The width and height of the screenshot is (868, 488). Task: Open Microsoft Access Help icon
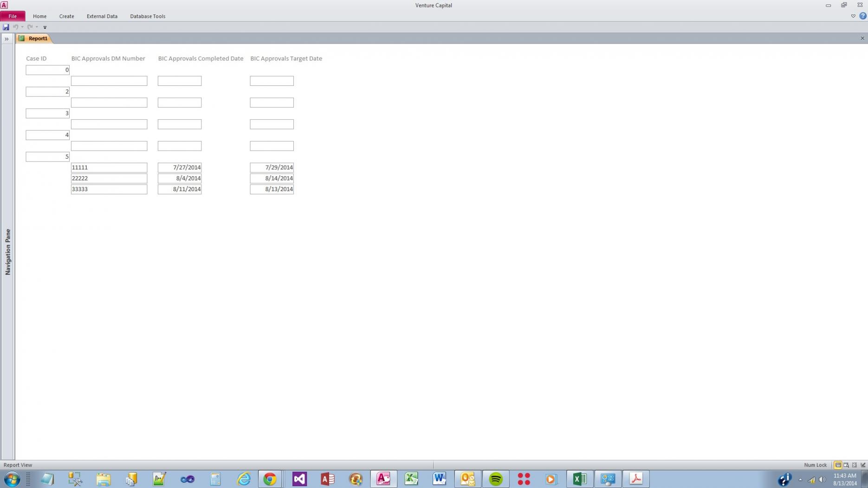tap(862, 16)
